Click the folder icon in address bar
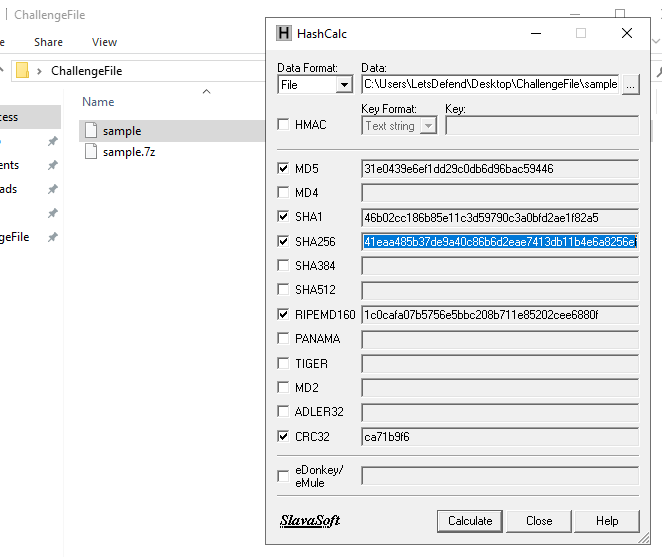 23,71
